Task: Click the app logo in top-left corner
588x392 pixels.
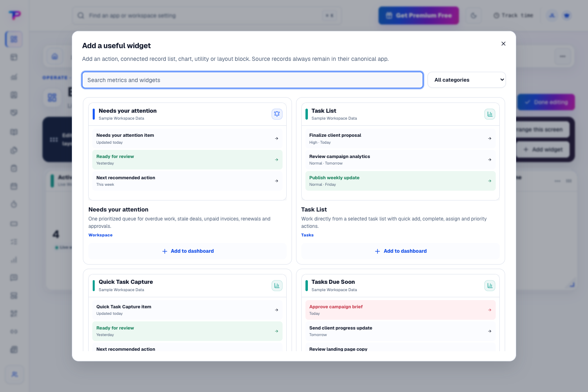Action: point(15,15)
